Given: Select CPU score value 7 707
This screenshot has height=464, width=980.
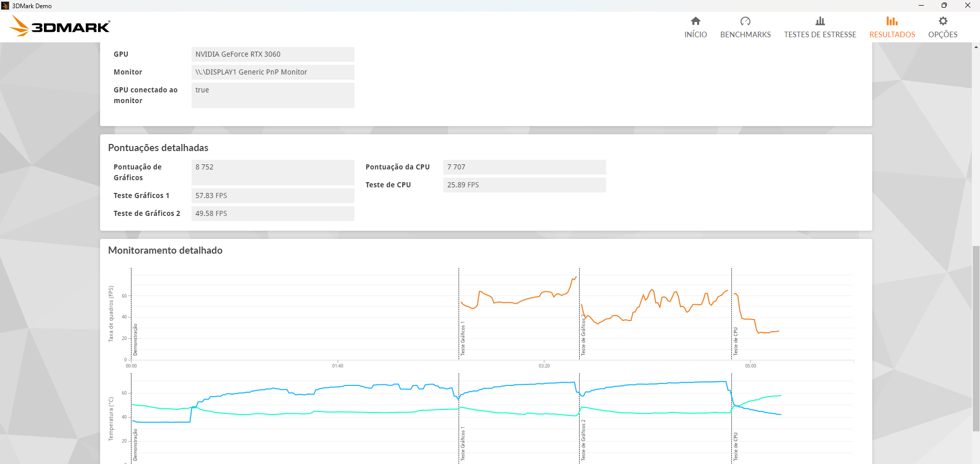Looking at the screenshot, I should click(x=524, y=167).
